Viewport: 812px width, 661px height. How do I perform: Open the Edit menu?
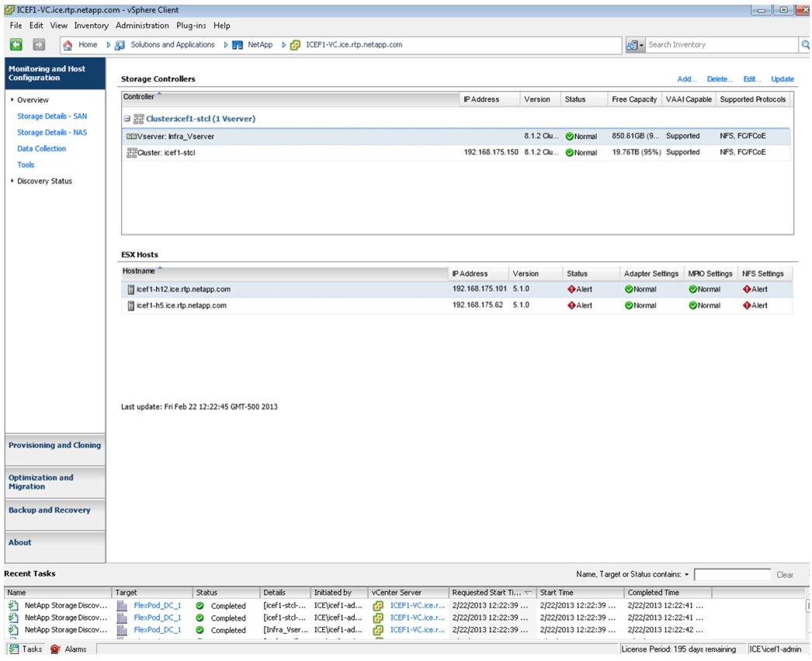tap(36, 26)
